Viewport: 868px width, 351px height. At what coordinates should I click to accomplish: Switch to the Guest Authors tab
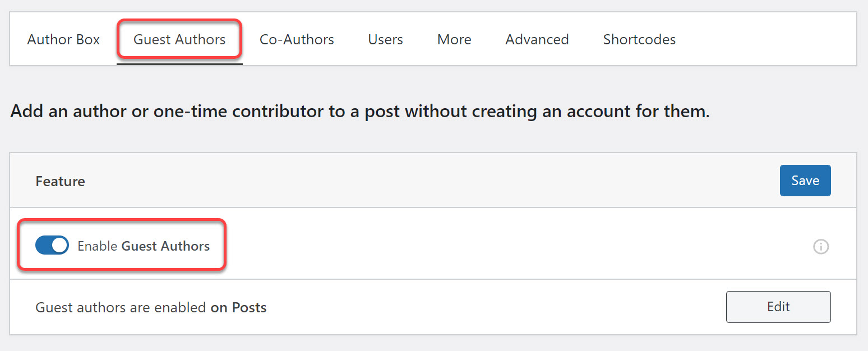click(x=179, y=40)
